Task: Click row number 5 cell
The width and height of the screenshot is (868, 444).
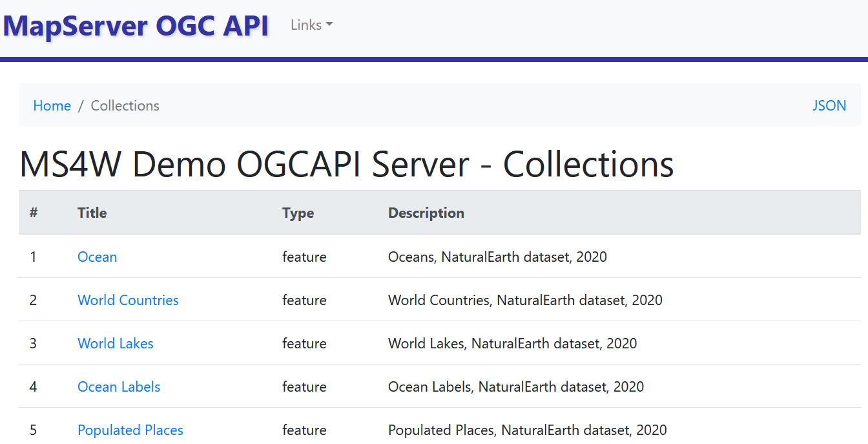Action: (34, 430)
